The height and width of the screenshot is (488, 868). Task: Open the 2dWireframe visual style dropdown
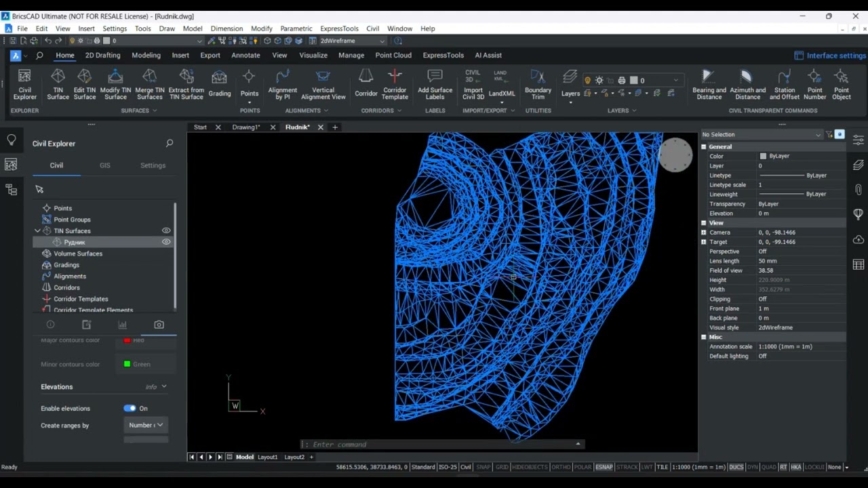(x=353, y=41)
